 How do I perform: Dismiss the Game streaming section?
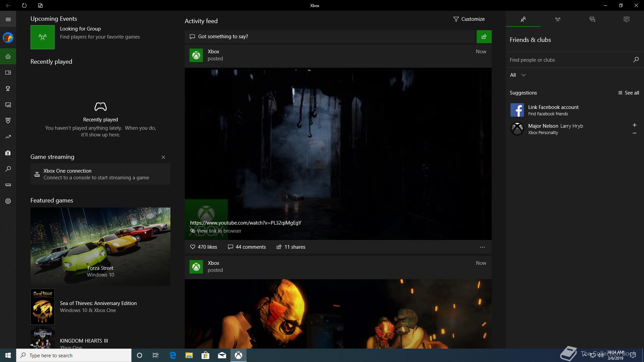coord(163,157)
